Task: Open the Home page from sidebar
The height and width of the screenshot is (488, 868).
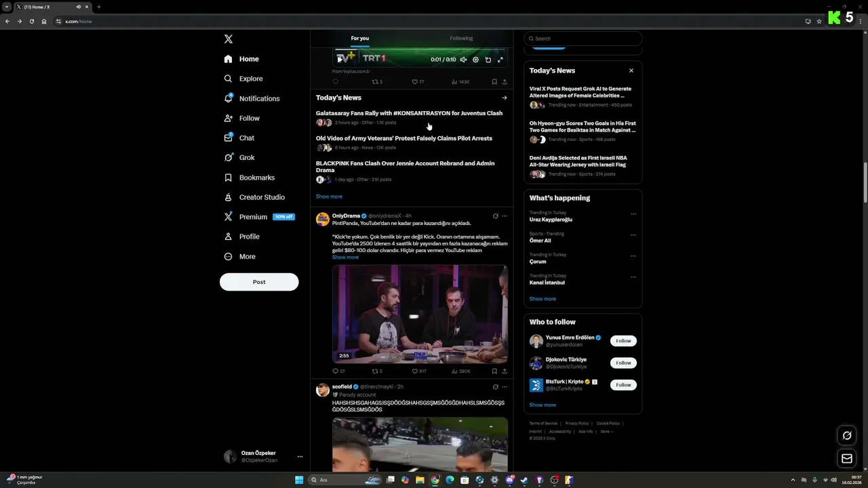Action: (x=241, y=59)
